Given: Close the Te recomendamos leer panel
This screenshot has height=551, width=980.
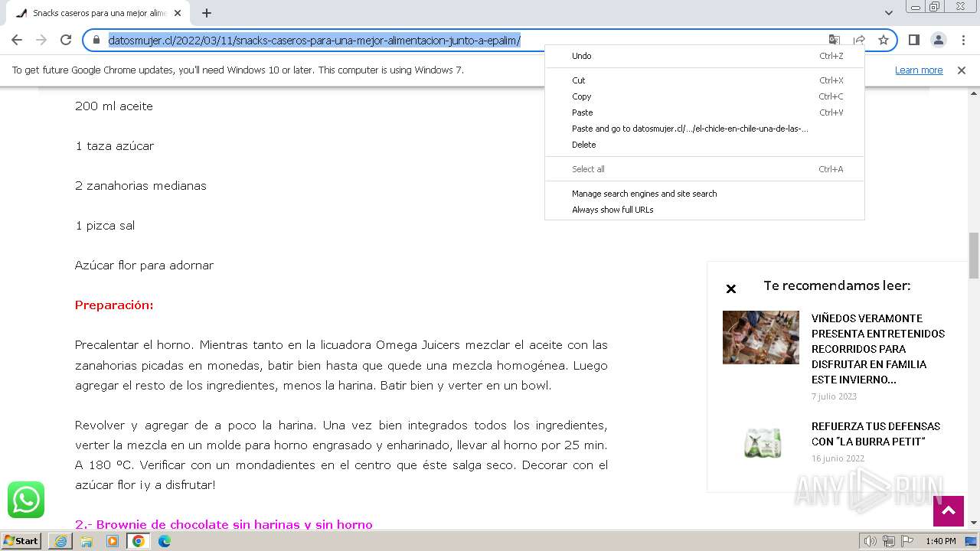Looking at the screenshot, I should click(x=730, y=289).
